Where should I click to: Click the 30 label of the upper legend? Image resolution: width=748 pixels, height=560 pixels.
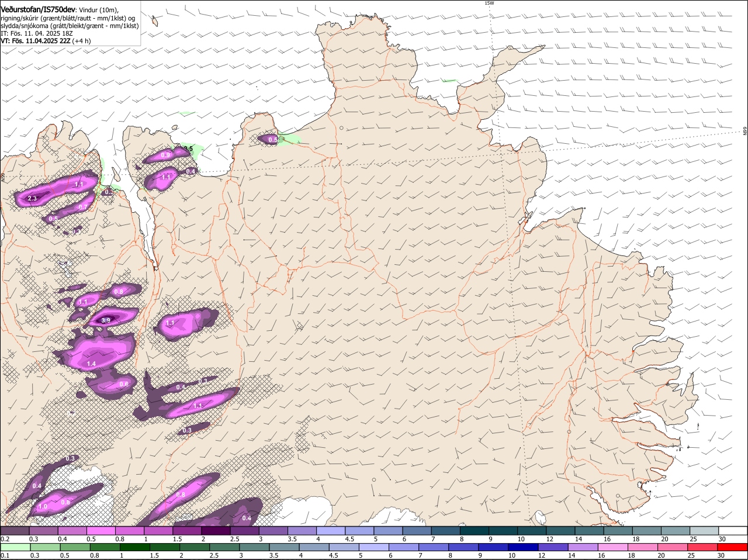722,539
